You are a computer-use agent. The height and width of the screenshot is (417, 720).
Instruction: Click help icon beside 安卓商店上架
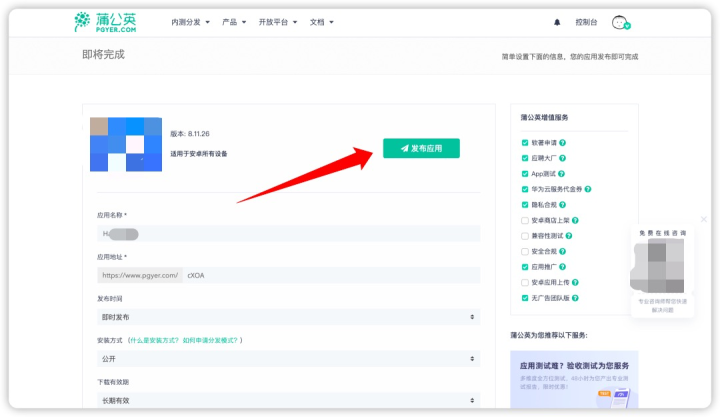[x=575, y=220]
